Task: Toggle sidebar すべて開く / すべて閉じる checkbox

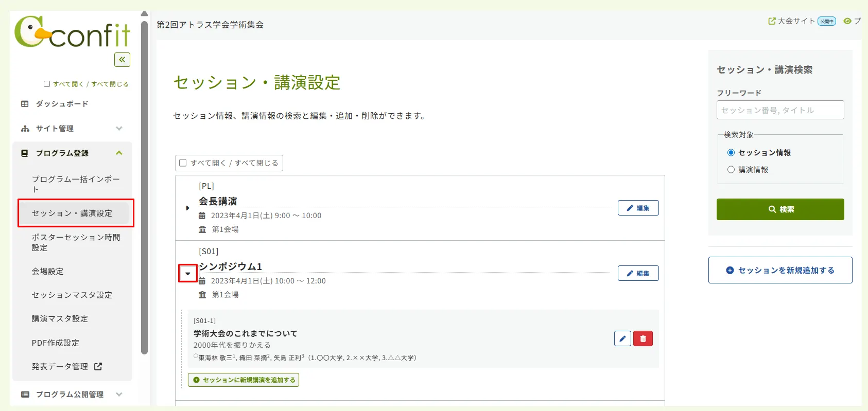Action: click(47, 84)
